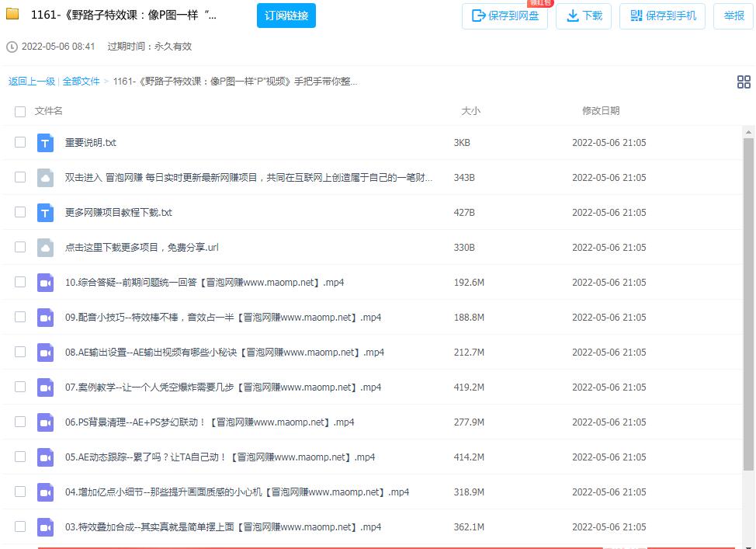This screenshot has width=756, height=549.
Task: Click video icon for 05.AE动态跟踪 mp4
Action: coord(45,457)
